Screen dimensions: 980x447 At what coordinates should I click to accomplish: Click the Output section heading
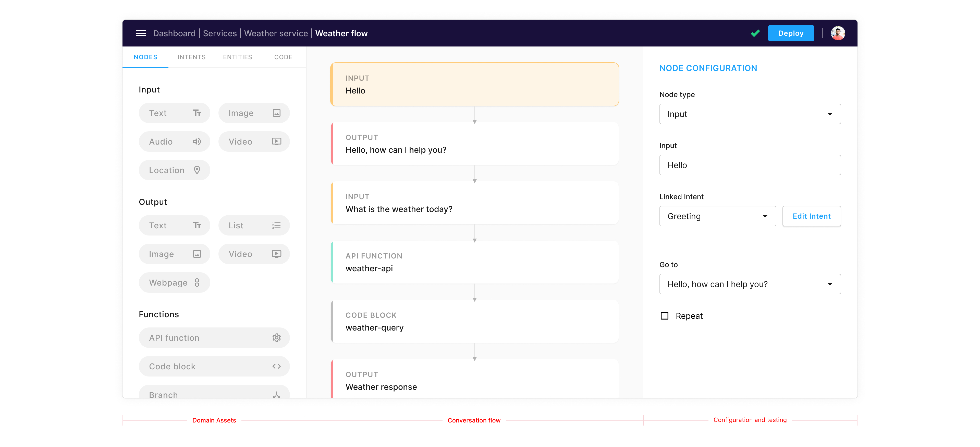153,202
